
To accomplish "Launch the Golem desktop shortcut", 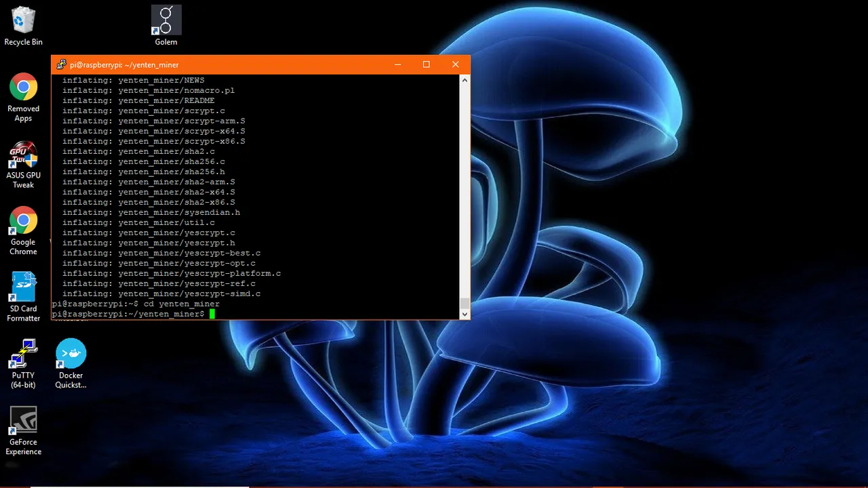I will point(166,26).
